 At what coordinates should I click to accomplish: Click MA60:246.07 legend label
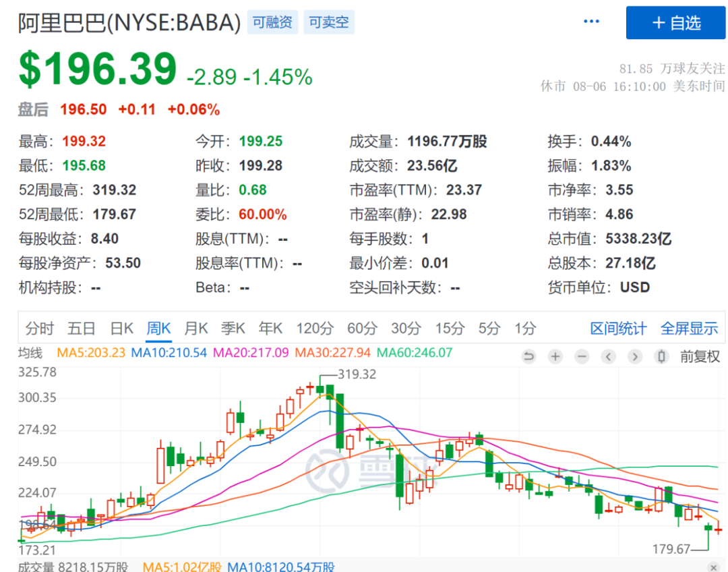click(x=414, y=353)
